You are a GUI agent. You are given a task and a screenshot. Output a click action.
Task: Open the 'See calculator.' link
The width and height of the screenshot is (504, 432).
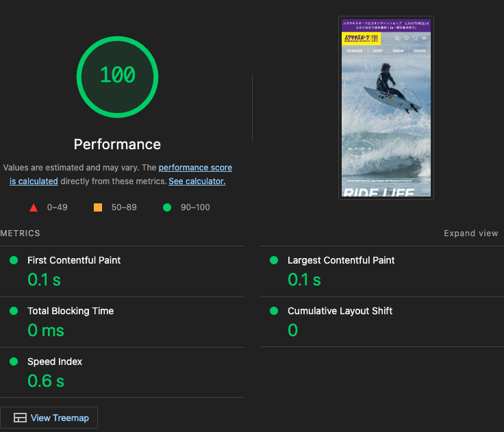pos(197,181)
